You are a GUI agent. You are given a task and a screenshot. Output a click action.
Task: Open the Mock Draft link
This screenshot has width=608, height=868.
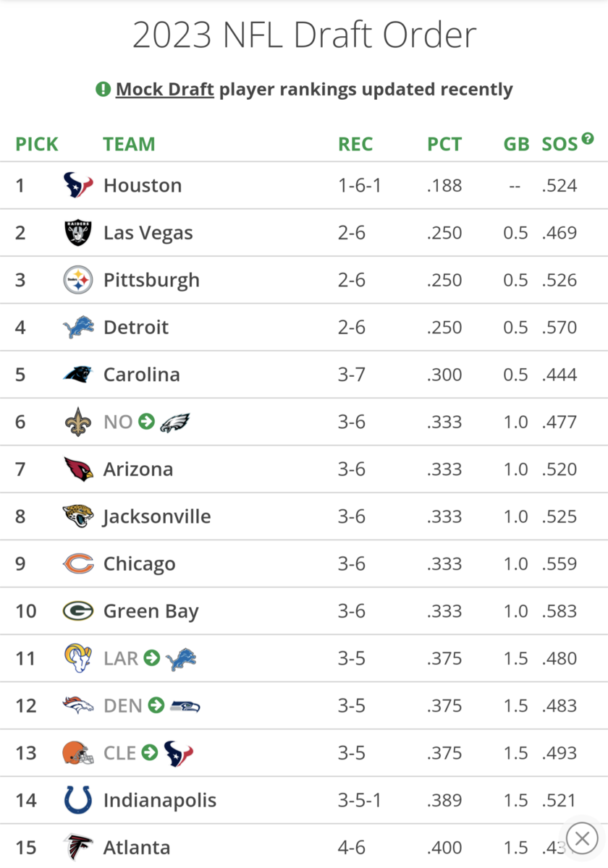(164, 90)
